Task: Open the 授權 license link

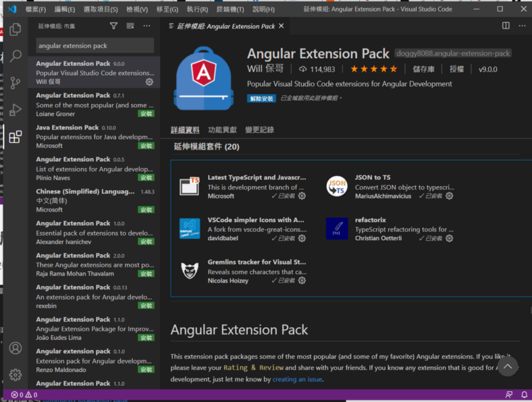Action: click(456, 69)
